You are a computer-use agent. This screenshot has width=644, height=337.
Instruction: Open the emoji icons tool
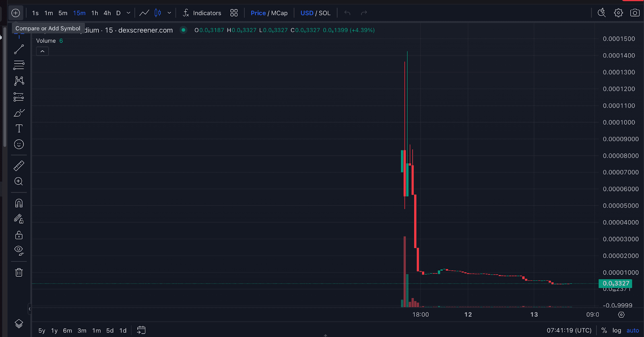click(x=19, y=144)
